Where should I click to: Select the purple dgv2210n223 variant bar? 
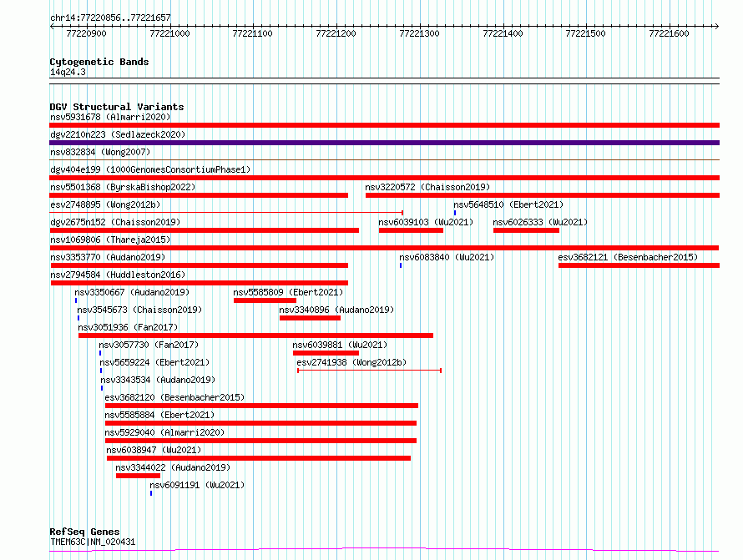click(x=384, y=143)
